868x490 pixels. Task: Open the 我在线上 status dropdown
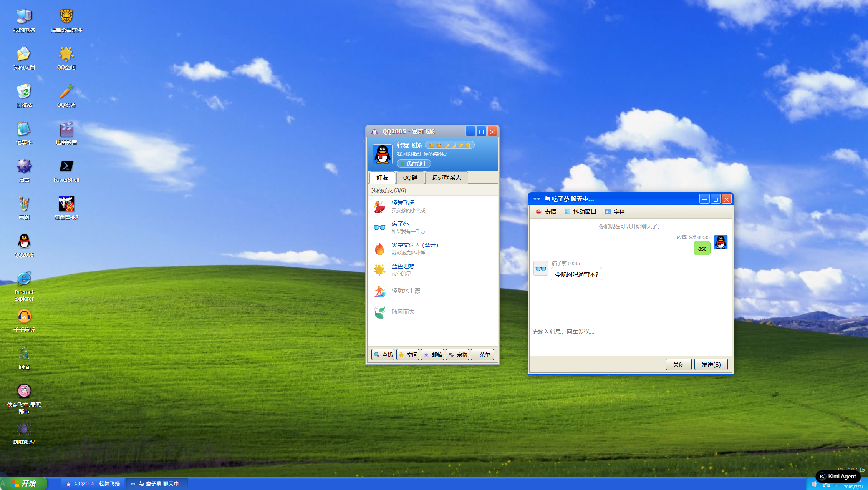[414, 164]
